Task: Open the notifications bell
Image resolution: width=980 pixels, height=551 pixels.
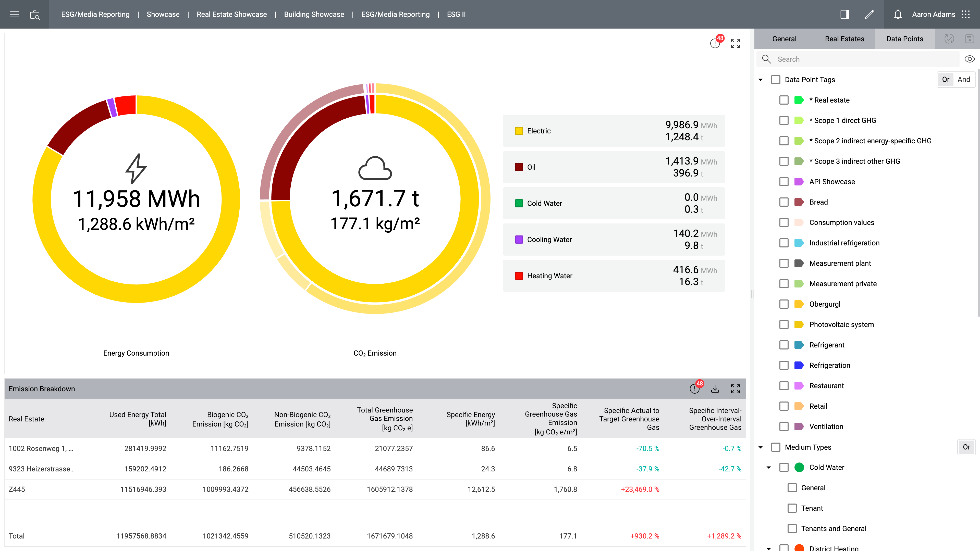Action: pos(898,15)
